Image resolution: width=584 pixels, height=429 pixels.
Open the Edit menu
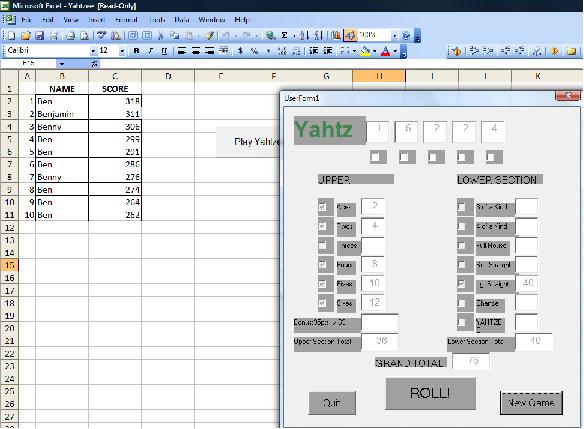pos(48,20)
